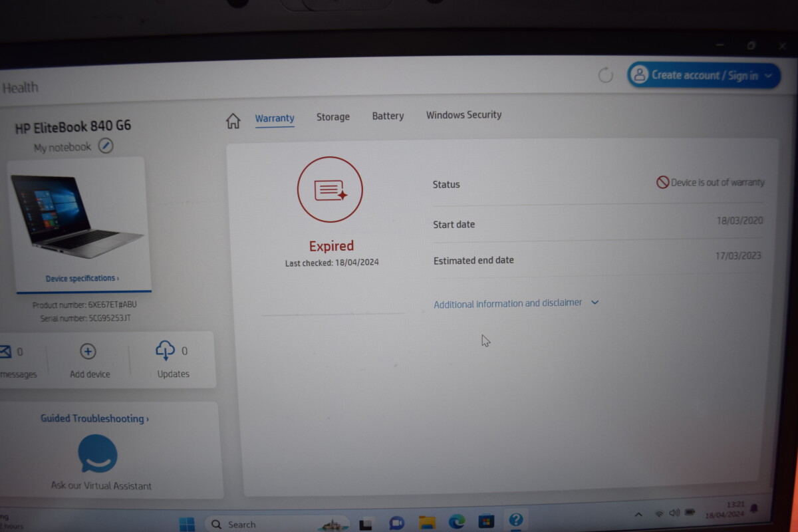Click the Add device plus icon

tap(88, 351)
